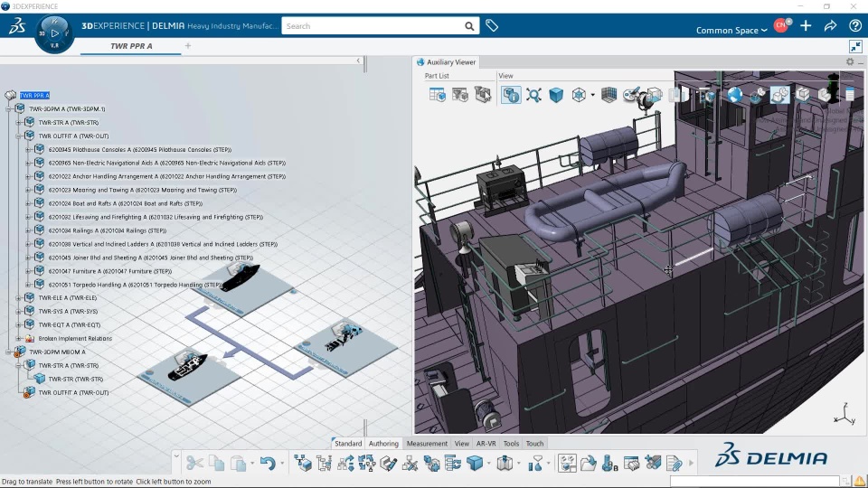Toggle the active selection panel icon in bottom toolbar
The width and height of the screenshot is (868, 488).
click(567, 463)
